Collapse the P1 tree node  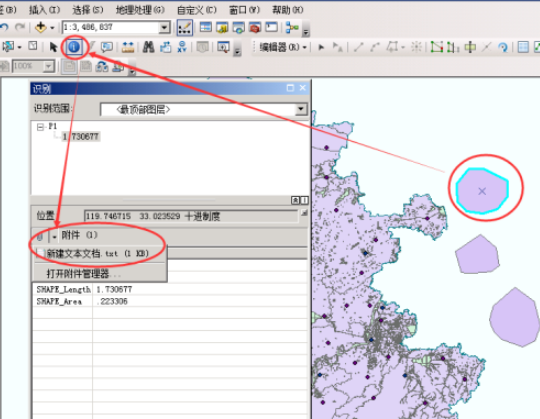coord(40,127)
